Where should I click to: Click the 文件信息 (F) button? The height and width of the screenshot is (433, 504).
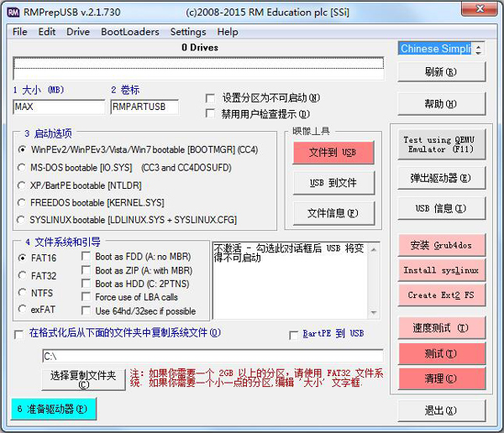(333, 213)
